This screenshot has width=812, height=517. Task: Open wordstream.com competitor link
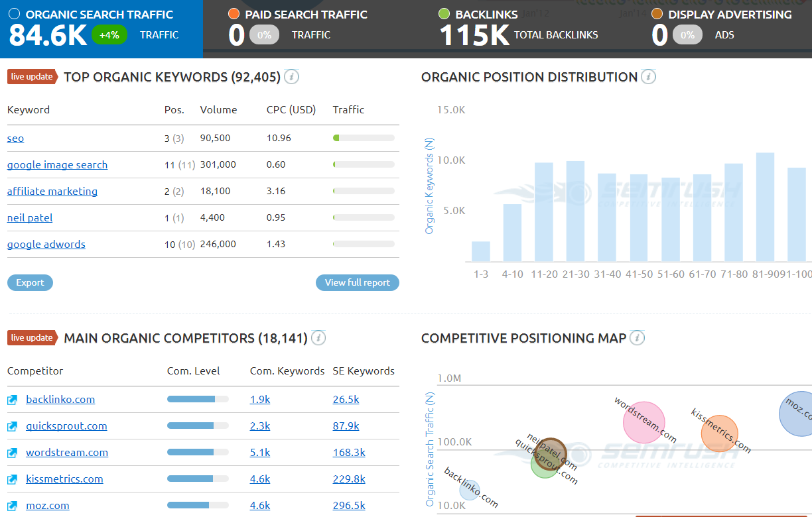67,453
